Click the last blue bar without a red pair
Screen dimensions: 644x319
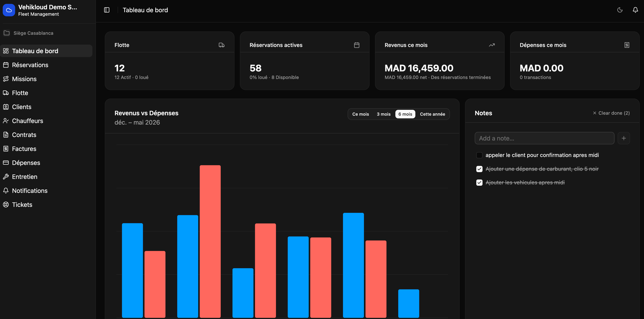(409, 303)
